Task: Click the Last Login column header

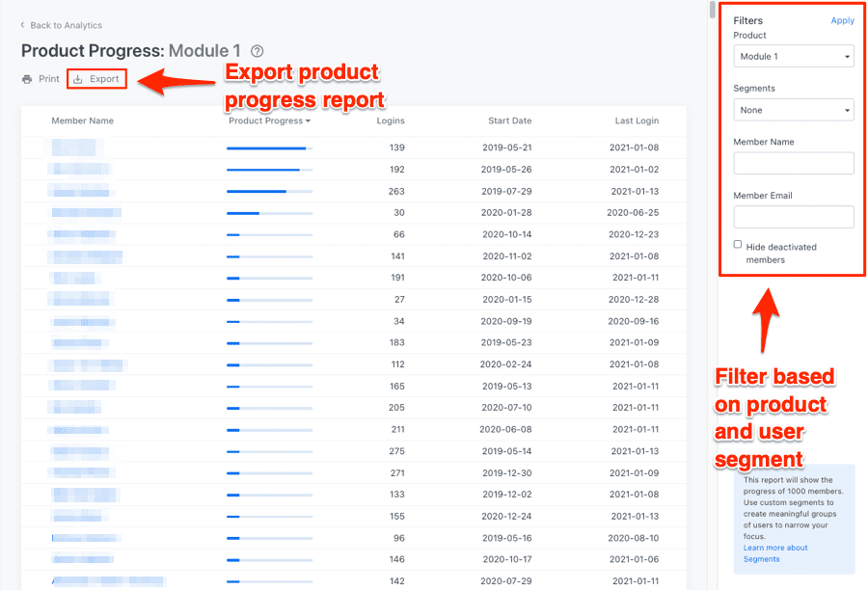Action: click(637, 121)
